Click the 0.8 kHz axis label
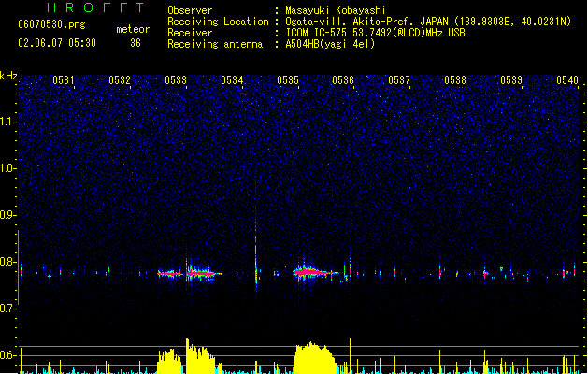Image resolution: width=588 pixels, height=374 pixels. [7, 262]
